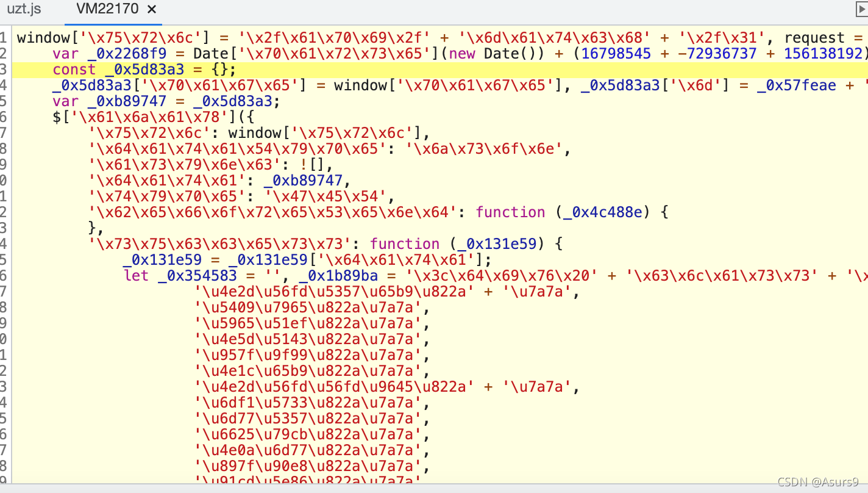Click the '\u897f\u90e8\u822a\u7a7a' string
This screenshot has height=493, width=868.
tap(308, 466)
